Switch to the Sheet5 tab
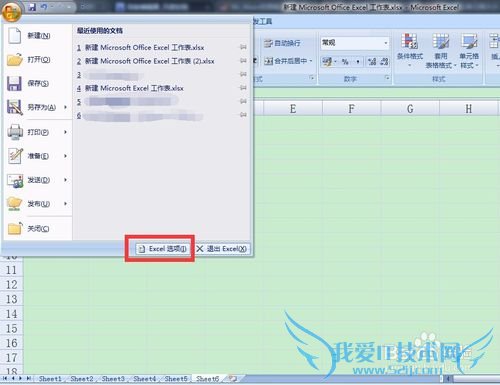 point(176,379)
